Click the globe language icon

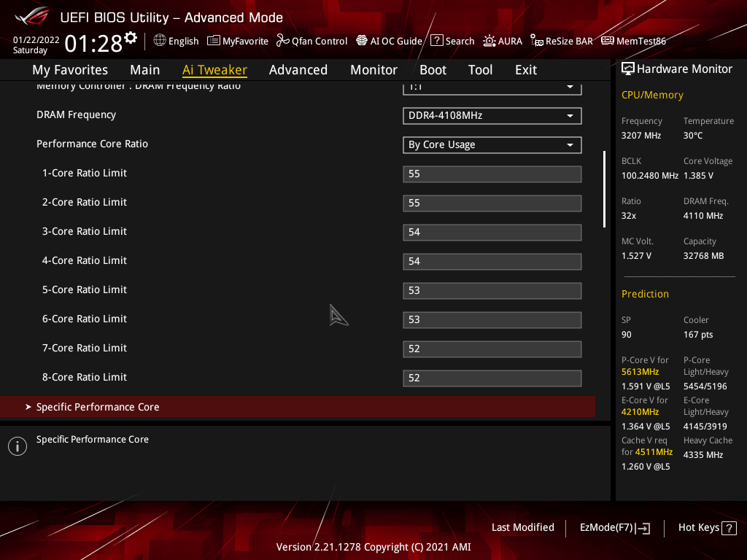[x=160, y=40]
